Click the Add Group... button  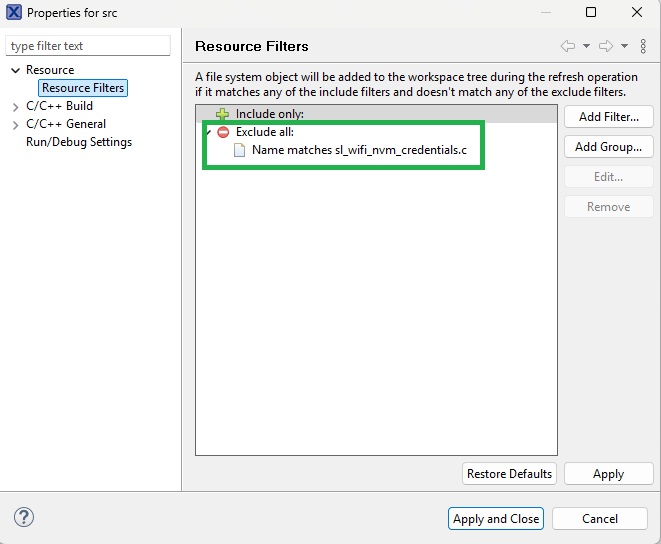[x=608, y=147]
